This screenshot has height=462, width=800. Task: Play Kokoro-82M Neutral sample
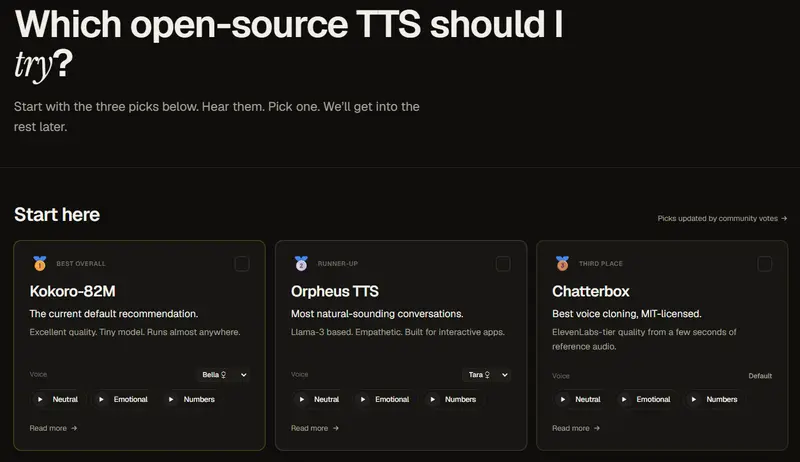pyautogui.click(x=57, y=399)
